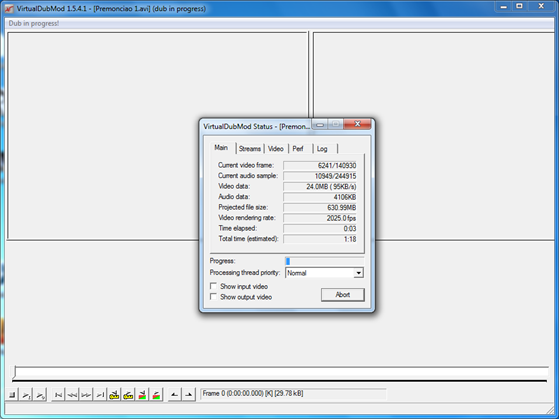
Task: Click the Current video frame value 6241/140930
Action: [320, 165]
